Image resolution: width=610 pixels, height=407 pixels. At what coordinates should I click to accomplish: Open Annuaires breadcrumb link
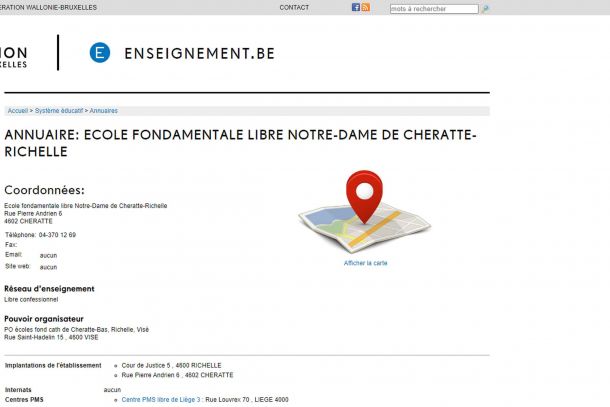click(104, 111)
